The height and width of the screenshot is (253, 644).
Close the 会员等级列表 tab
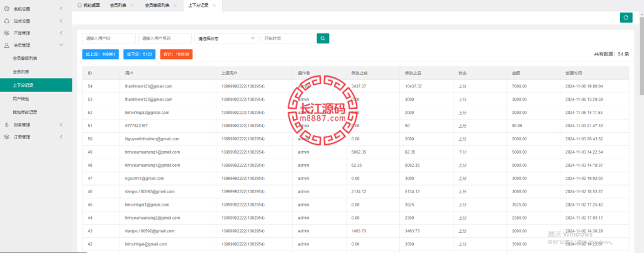pos(175,5)
